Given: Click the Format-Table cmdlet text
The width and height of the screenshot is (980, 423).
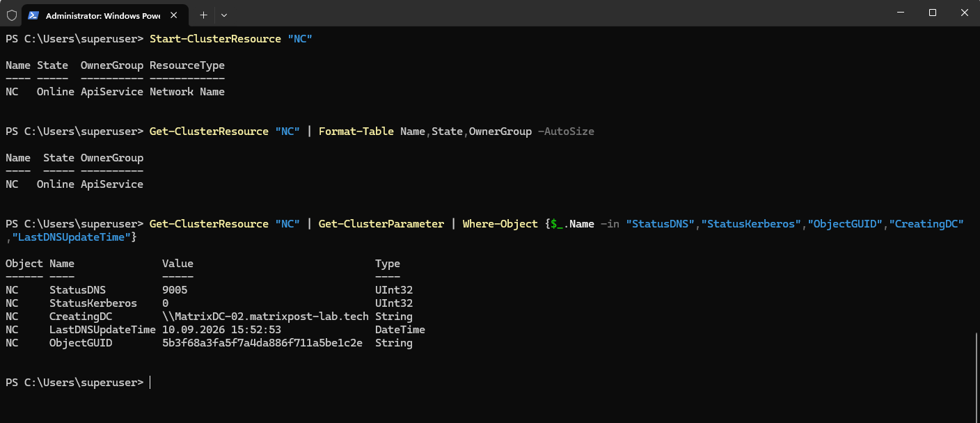Looking at the screenshot, I should (x=356, y=131).
